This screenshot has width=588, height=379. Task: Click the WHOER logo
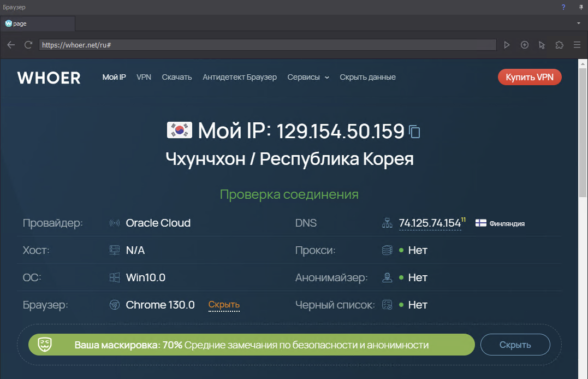point(49,78)
